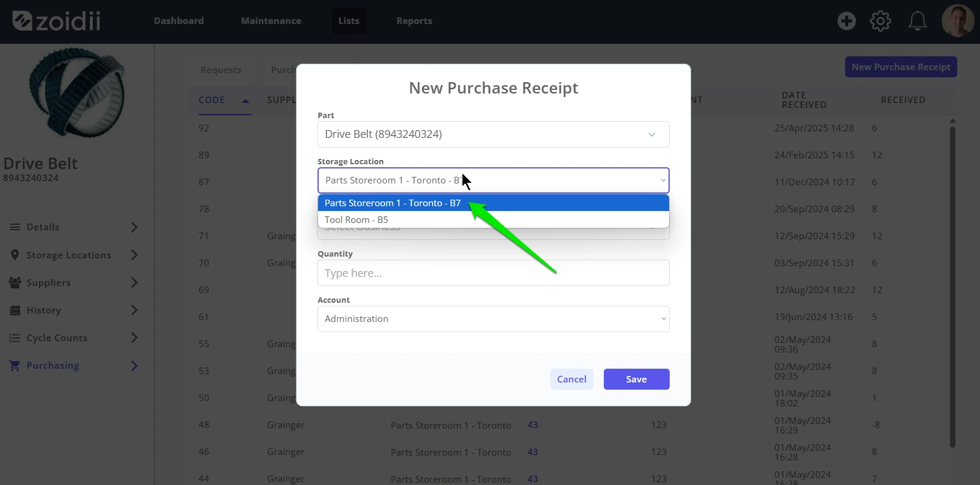980x485 pixels.
Task: Click the zoidii logo
Action: (56, 21)
